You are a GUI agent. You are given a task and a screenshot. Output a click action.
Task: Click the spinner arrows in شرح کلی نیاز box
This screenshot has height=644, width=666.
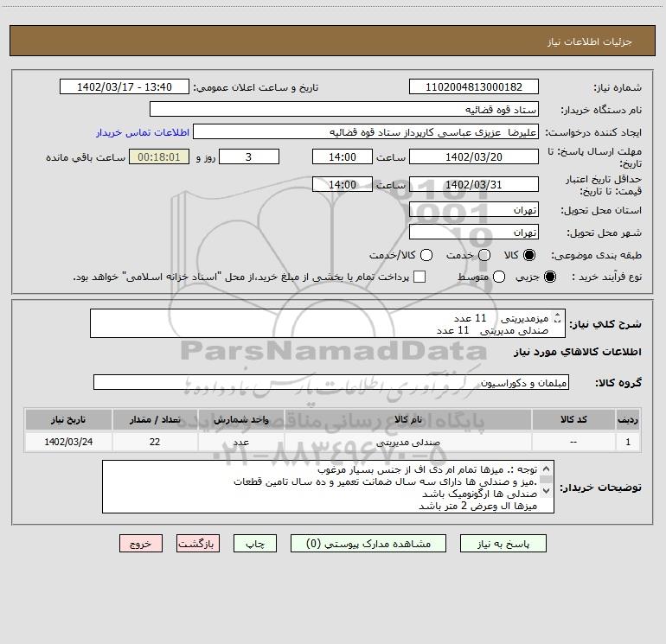tap(557, 317)
